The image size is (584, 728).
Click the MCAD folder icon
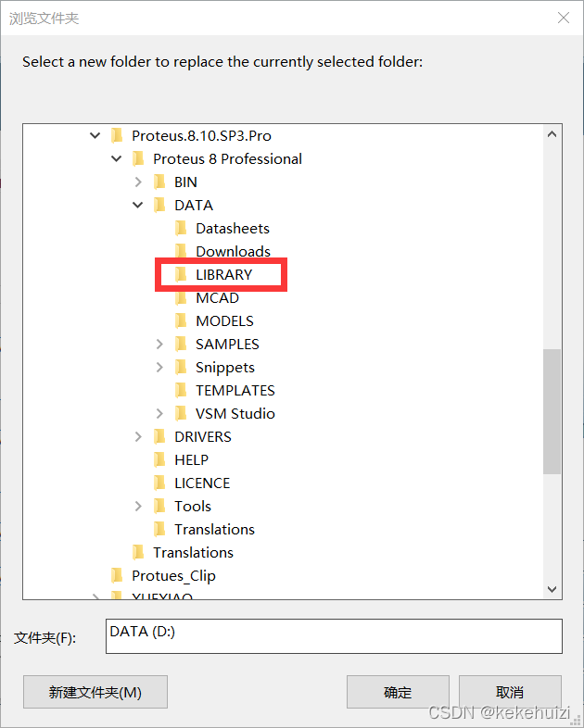tap(181, 297)
